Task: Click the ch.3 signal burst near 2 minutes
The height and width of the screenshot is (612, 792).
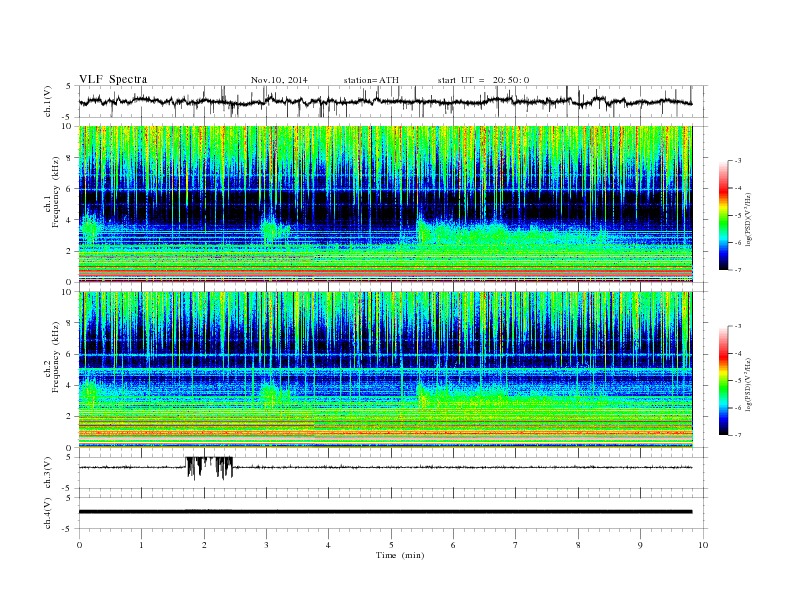Action: click(209, 468)
